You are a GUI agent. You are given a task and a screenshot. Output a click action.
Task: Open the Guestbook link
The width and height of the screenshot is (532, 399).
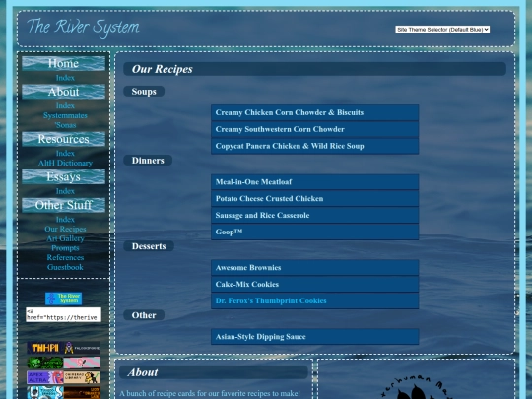65,267
